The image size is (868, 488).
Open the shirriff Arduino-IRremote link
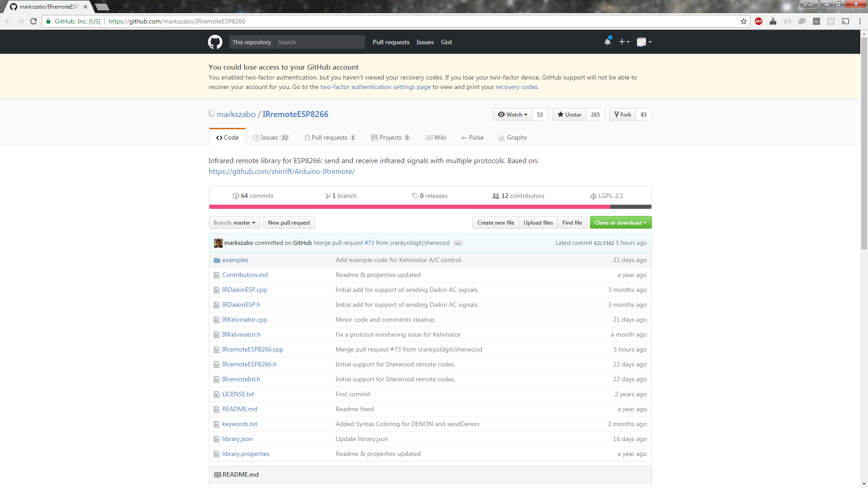click(x=282, y=172)
